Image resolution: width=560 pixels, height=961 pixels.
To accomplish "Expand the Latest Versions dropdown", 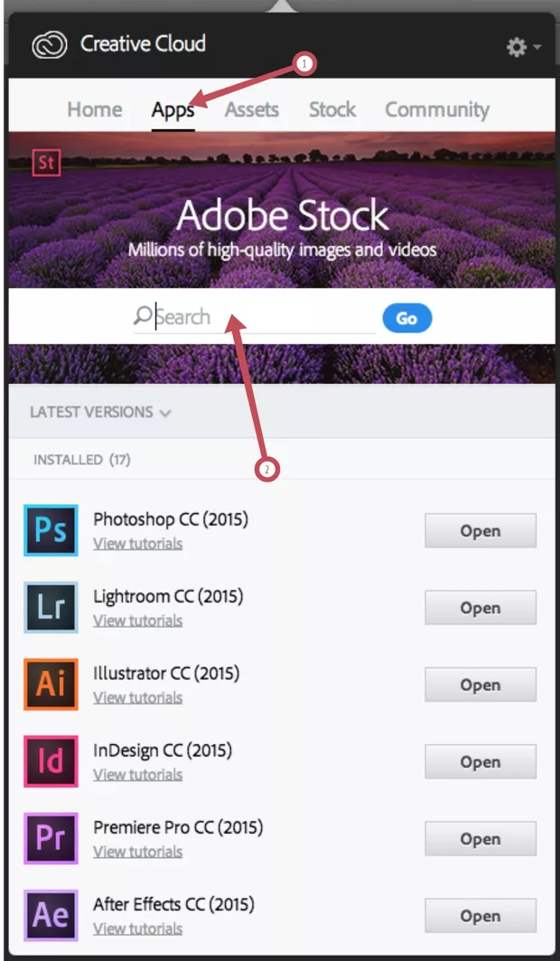I will (x=99, y=412).
